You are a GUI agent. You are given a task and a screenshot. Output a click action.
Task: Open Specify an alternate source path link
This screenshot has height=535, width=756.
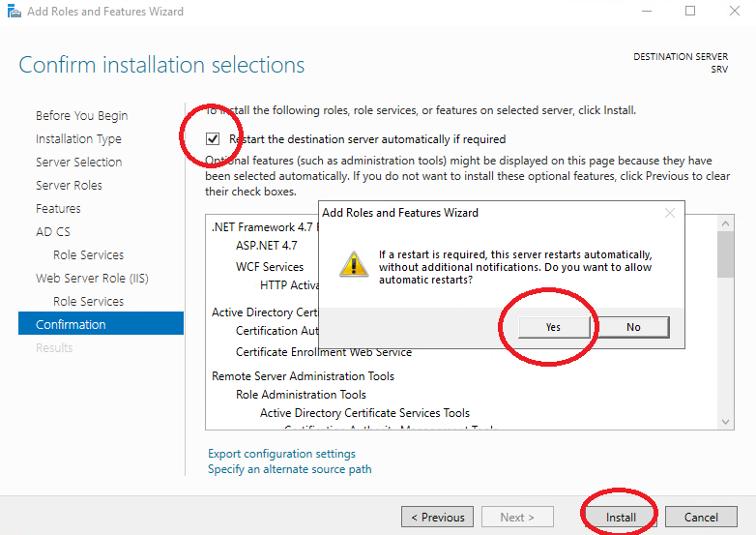tap(290, 469)
